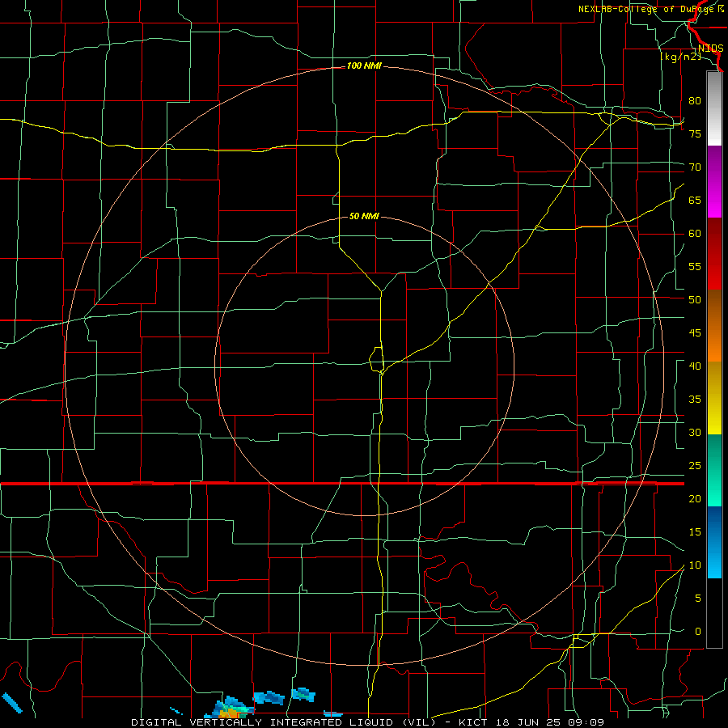Click the scale value "55"
The height and width of the screenshot is (728, 728).
point(695,266)
